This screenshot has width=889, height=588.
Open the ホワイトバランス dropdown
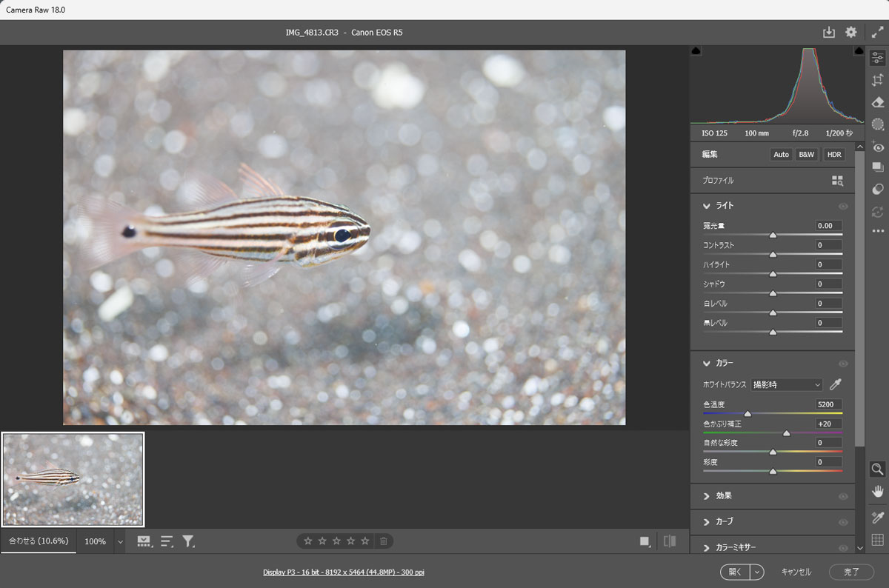tap(786, 384)
